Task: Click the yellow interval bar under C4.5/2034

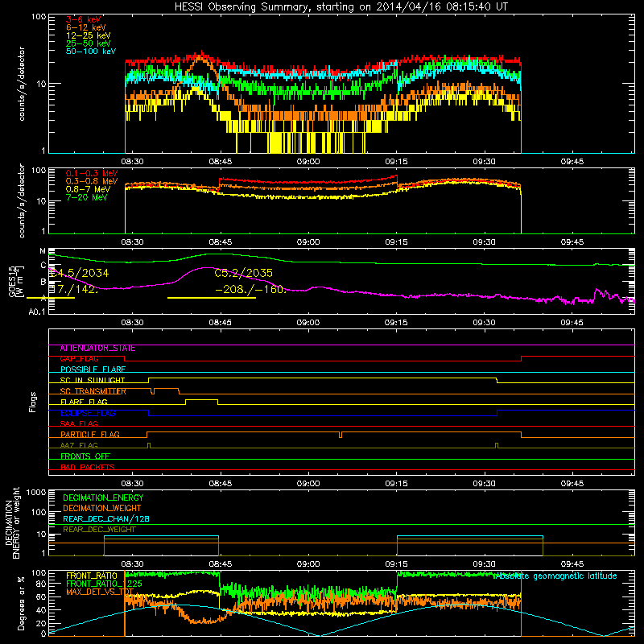Action: [51, 298]
